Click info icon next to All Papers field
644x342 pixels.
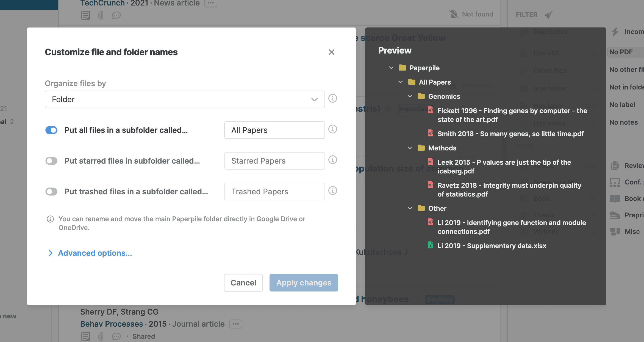(x=332, y=129)
